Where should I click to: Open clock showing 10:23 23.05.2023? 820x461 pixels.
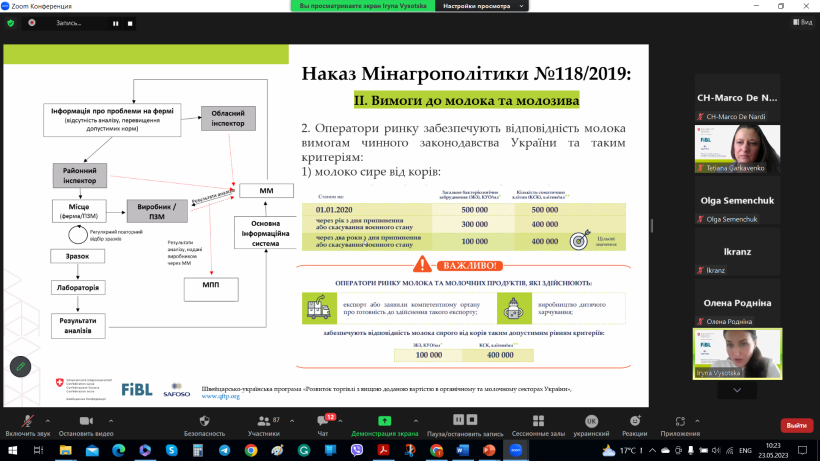(773, 451)
